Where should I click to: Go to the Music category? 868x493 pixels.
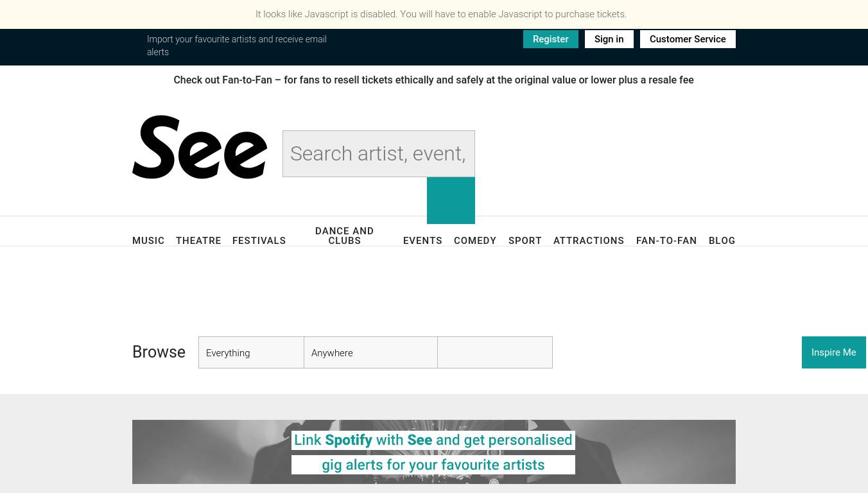[x=148, y=241]
